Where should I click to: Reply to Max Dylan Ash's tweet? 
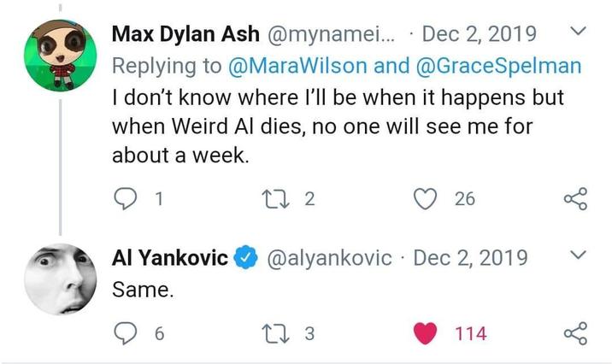125,199
